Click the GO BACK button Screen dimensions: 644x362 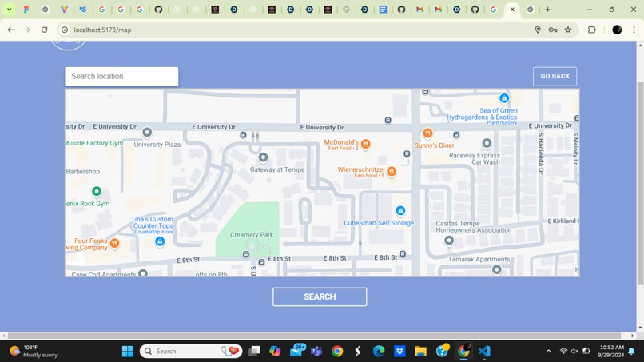(555, 77)
